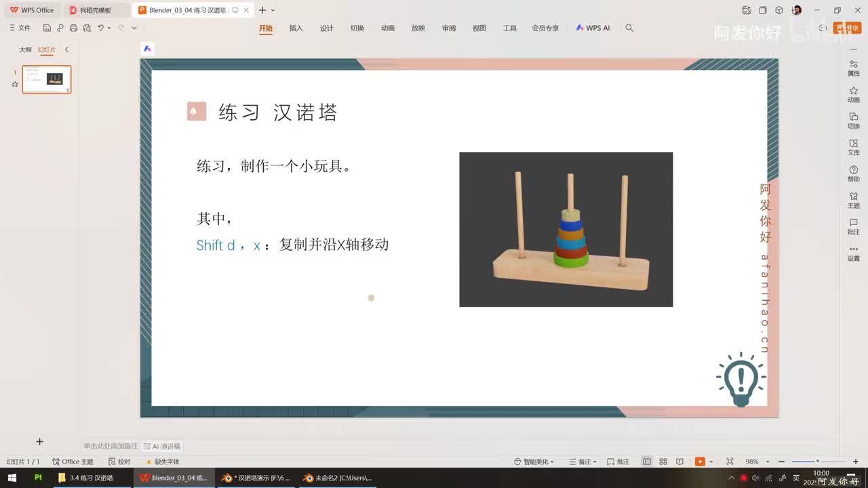Screen dimensions: 868x488
Task: Show hidden system tray icons
Action: [x=731, y=478]
